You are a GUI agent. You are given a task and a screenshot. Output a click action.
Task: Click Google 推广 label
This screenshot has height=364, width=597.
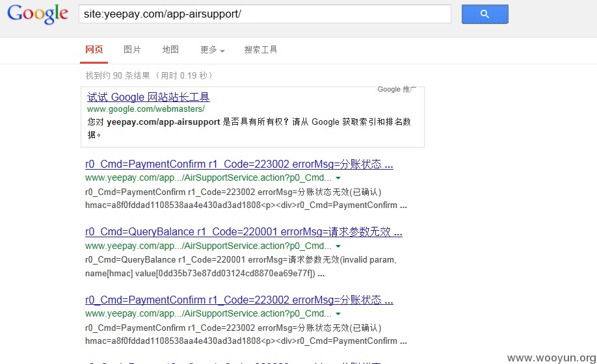click(x=396, y=89)
